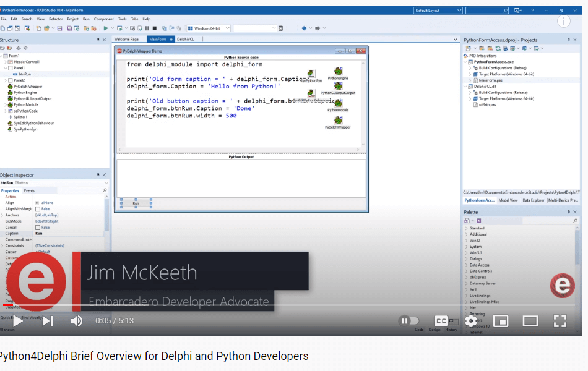Click the Run button on the form
The width and height of the screenshot is (588, 371).
click(136, 203)
